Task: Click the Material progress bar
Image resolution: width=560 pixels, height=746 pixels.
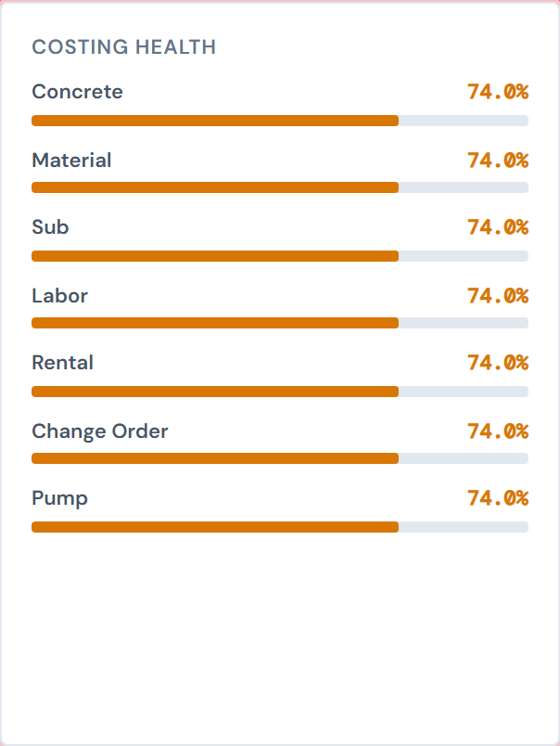Action: [278, 187]
